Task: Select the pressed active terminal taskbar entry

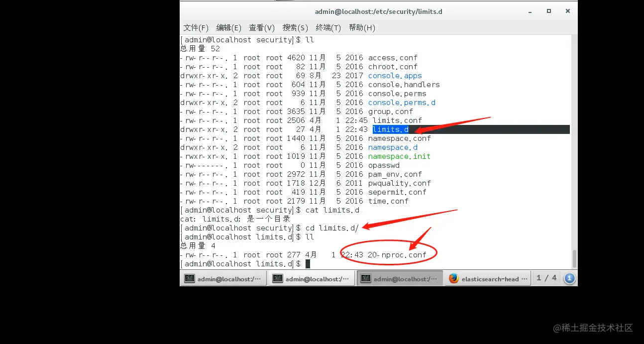Action: coord(400,279)
